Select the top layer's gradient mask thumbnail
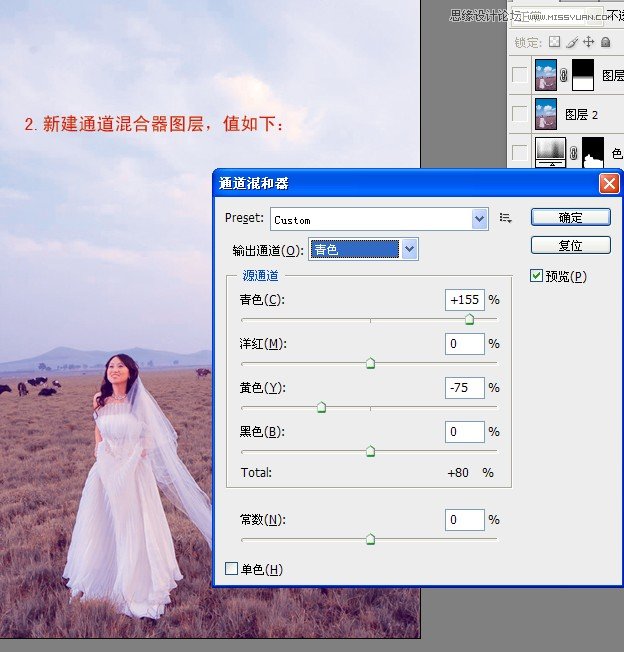Screen dimensions: 624x652 [x=583, y=75]
